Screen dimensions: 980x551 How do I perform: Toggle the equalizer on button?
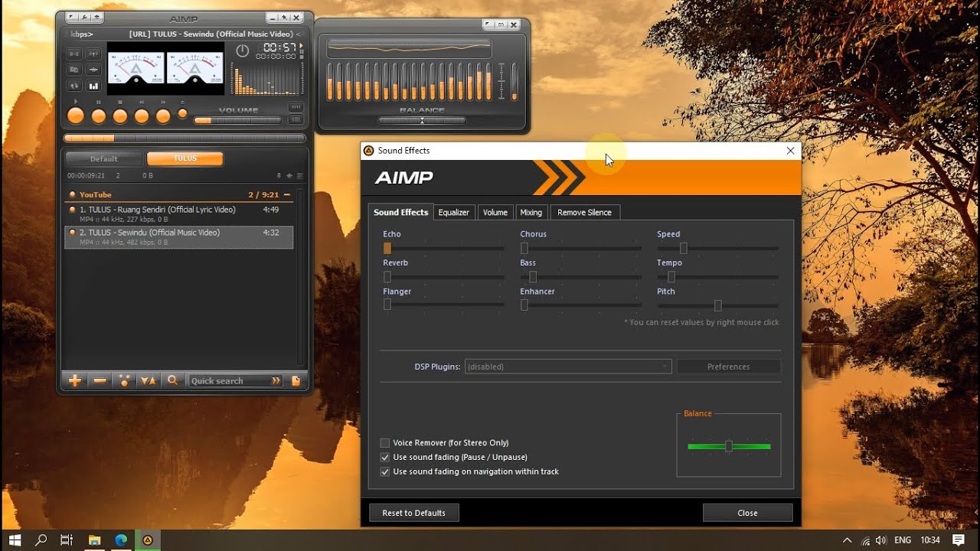tap(501, 24)
